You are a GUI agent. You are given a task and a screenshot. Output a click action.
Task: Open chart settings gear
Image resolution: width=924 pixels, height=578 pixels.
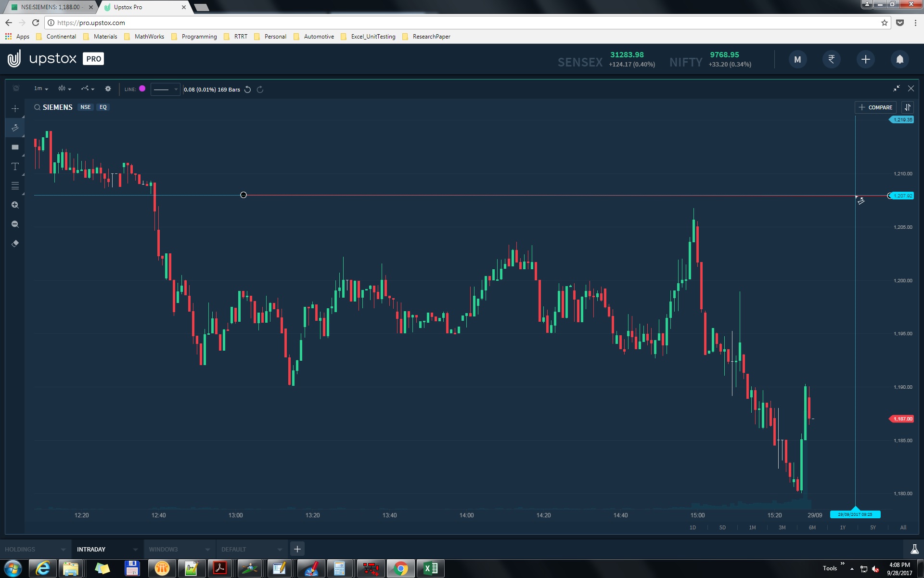108,89
